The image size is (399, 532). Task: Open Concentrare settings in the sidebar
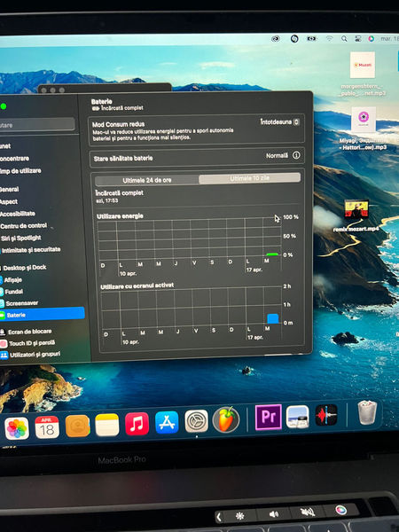click(14, 159)
